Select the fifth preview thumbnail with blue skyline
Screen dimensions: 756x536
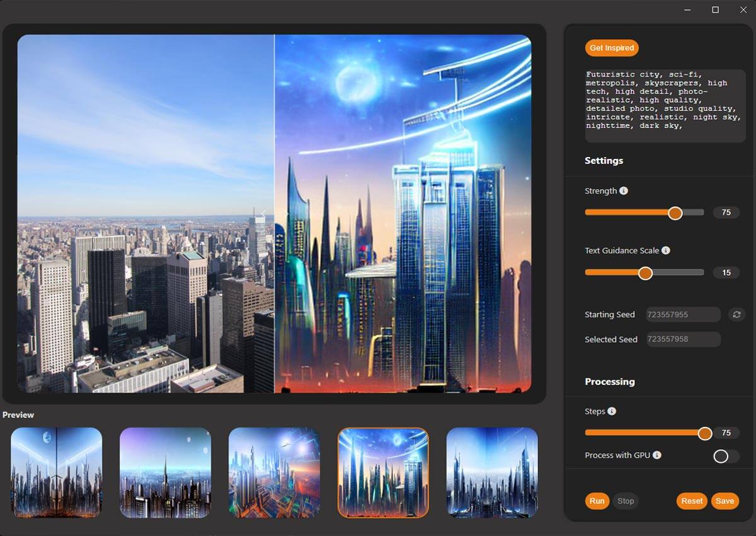coord(492,472)
